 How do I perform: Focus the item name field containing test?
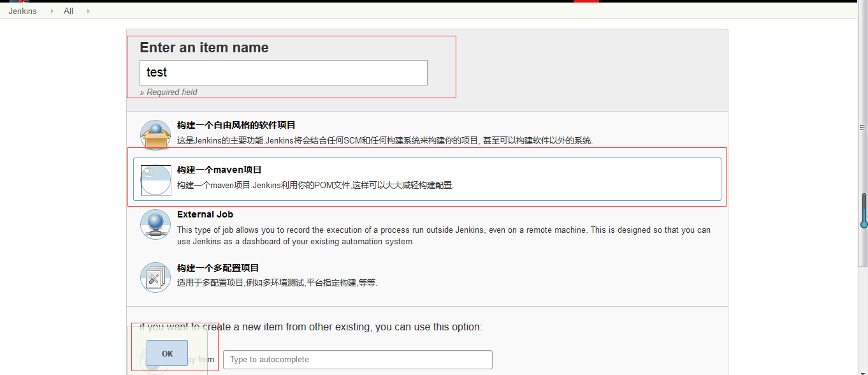coord(284,73)
